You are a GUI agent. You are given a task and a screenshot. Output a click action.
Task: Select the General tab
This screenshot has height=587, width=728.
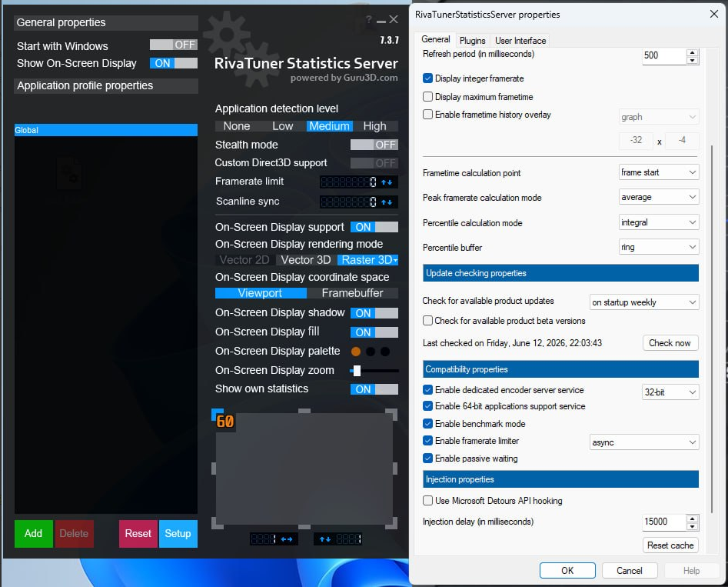(x=436, y=39)
